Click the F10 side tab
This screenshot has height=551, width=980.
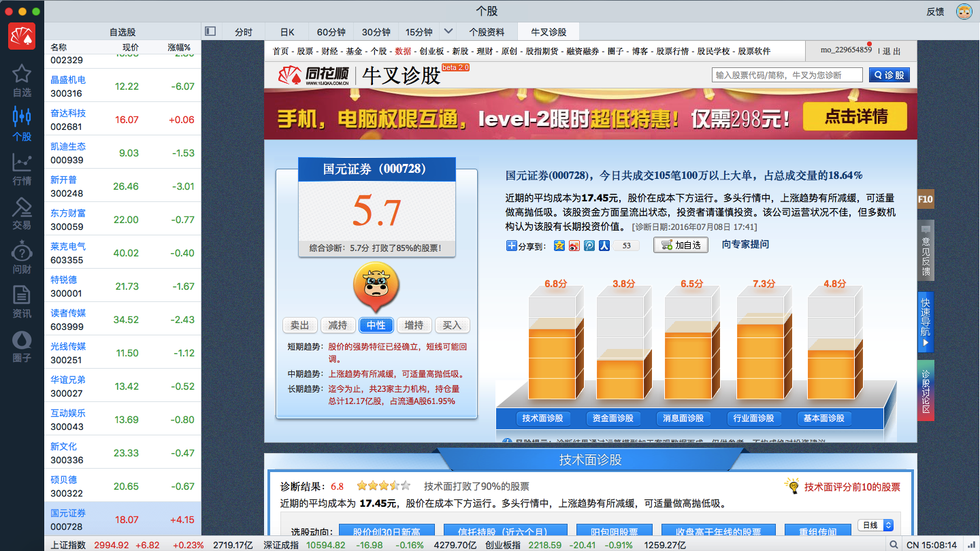[x=926, y=199]
